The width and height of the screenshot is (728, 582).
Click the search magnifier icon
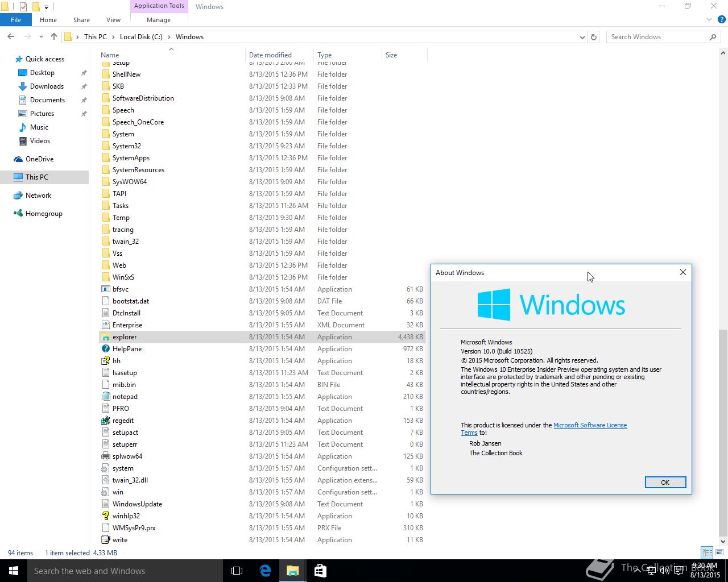(x=713, y=37)
